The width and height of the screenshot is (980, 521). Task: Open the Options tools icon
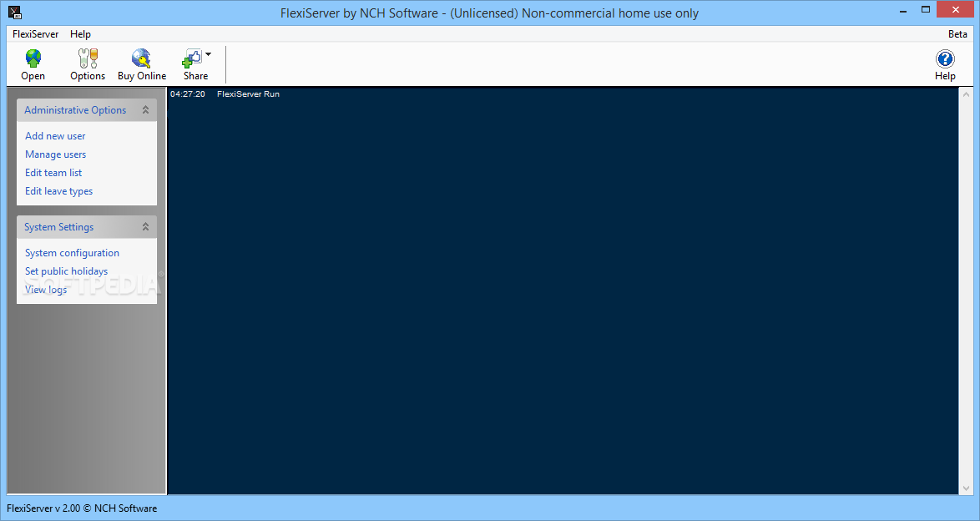(88, 58)
